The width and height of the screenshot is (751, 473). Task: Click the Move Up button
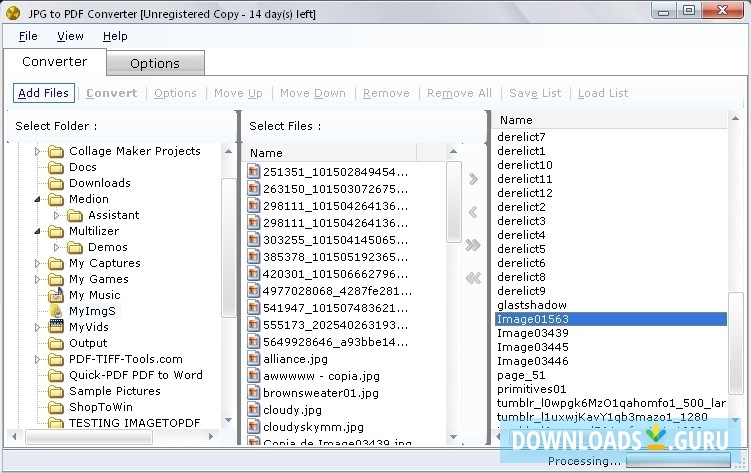[x=238, y=93]
